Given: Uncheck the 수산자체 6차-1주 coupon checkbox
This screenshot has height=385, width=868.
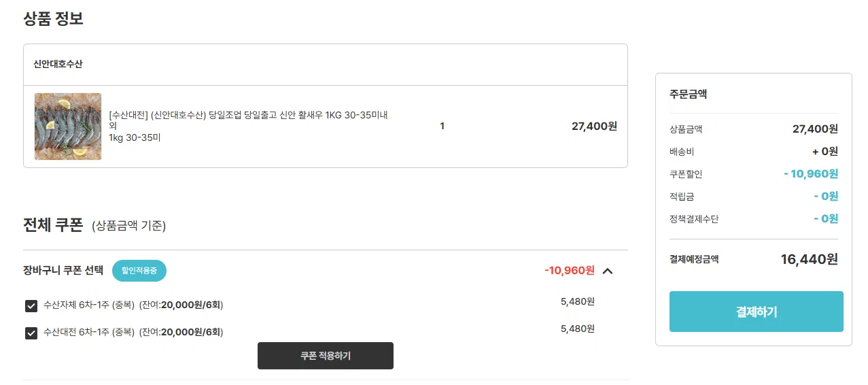Looking at the screenshot, I should tap(31, 305).
